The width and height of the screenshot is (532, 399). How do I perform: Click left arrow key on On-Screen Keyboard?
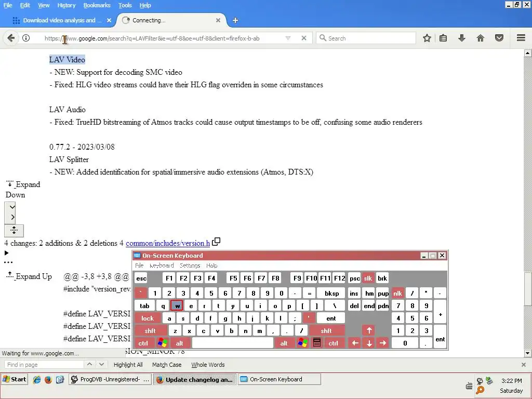(x=355, y=343)
